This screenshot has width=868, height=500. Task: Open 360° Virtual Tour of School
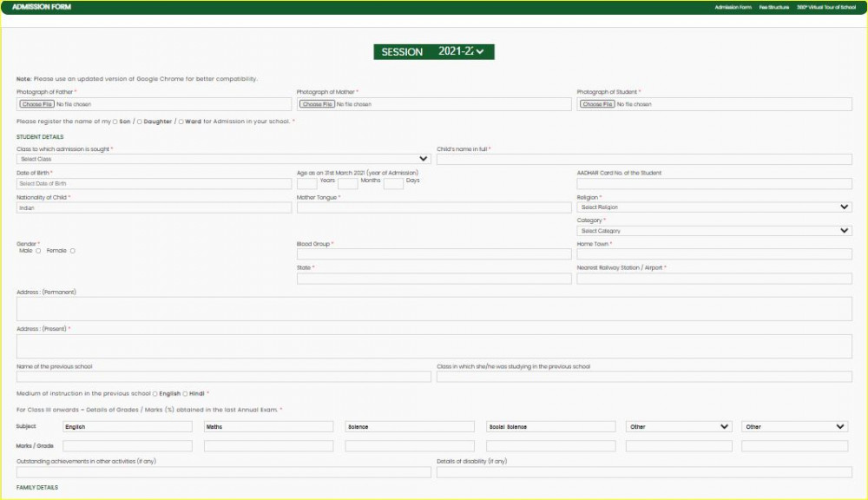click(826, 7)
